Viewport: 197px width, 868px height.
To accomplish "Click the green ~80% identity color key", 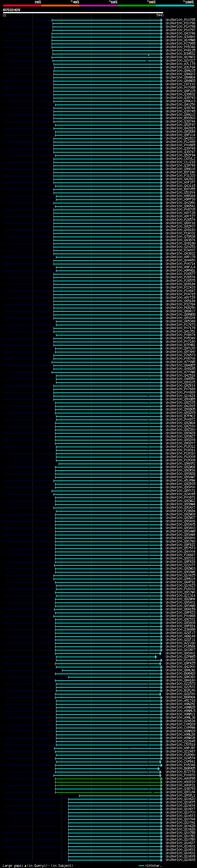I will [137, 6].
